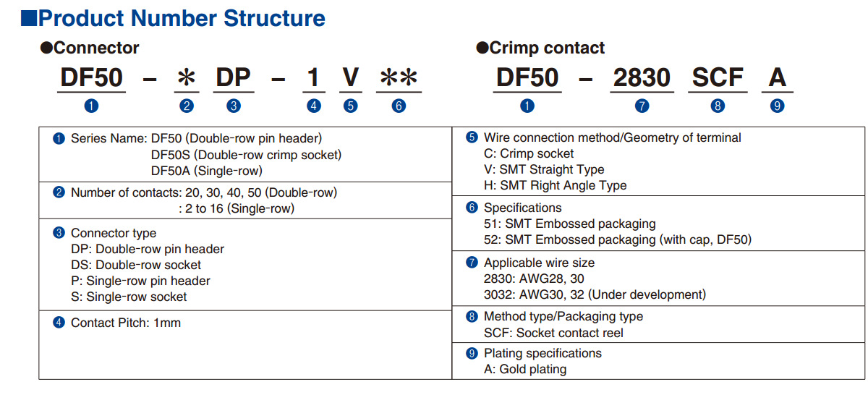Click the Connector subheading
The height and width of the screenshot is (395, 868).
tap(95, 48)
